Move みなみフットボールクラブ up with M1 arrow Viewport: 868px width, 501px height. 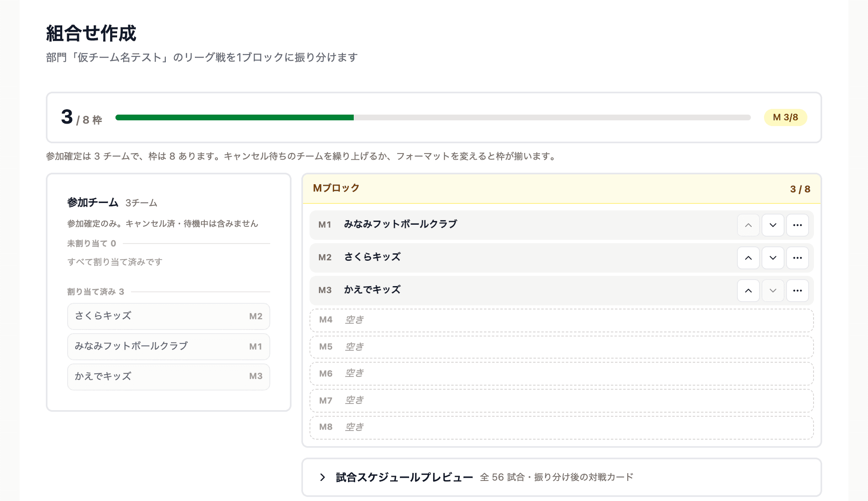coord(748,225)
